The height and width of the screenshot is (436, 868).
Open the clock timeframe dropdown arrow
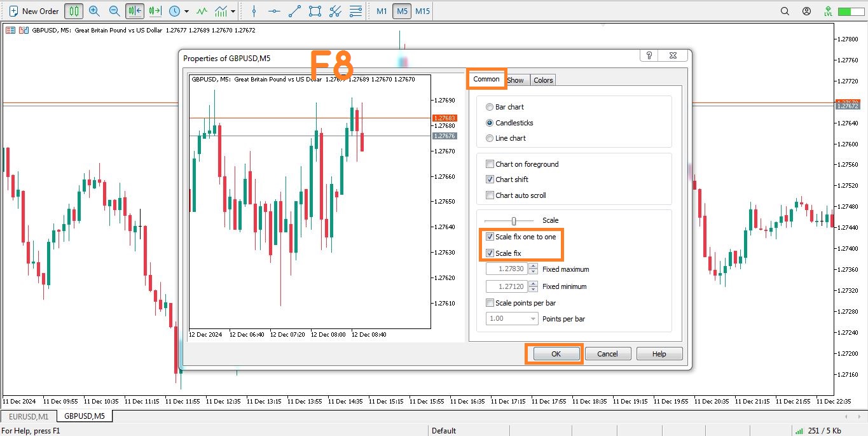pos(186,11)
